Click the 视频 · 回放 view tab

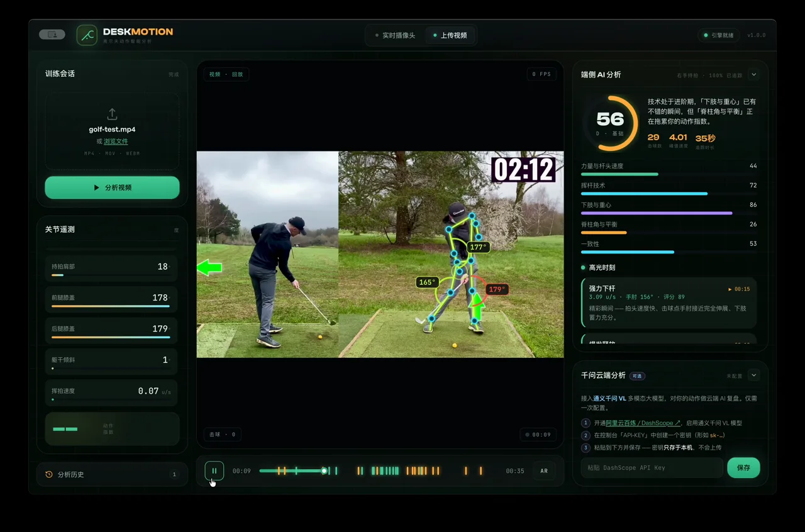pos(226,74)
